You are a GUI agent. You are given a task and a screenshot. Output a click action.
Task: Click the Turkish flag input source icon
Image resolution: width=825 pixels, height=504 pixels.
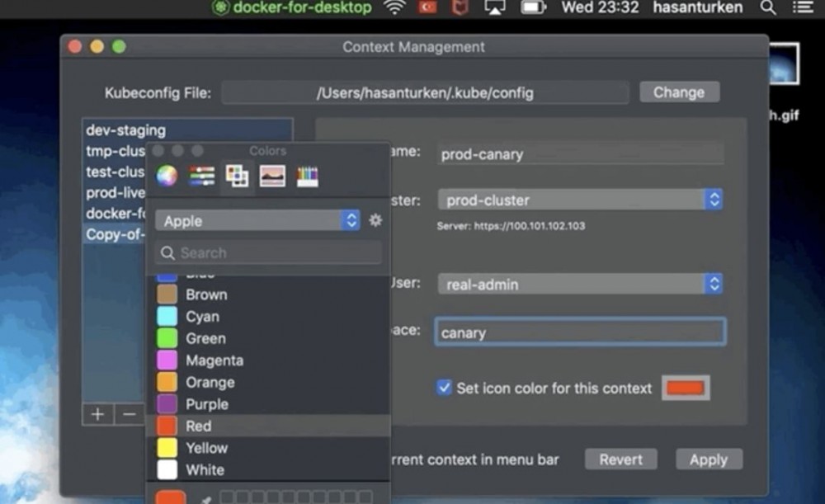427,7
